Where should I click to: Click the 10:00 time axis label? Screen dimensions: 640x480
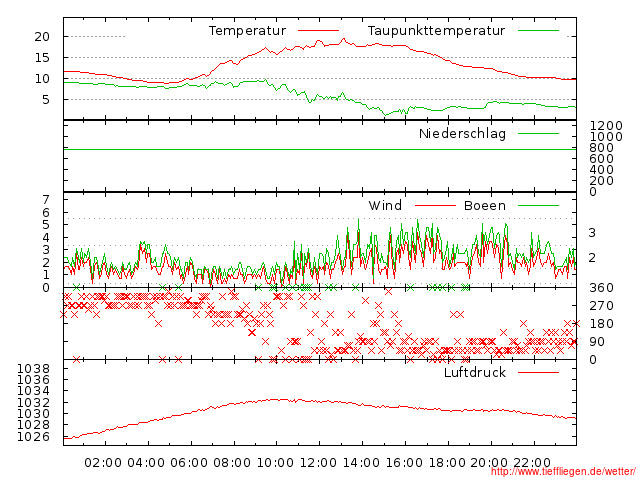pyautogui.click(x=275, y=463)
